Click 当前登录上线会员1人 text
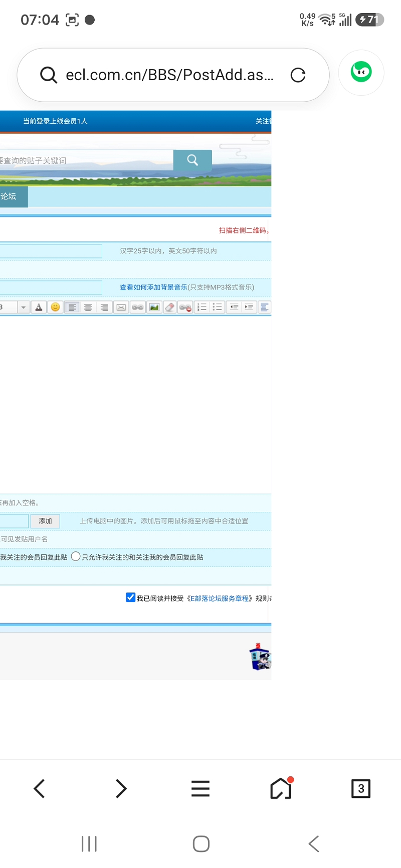This screenshot has width=401, height=868. [55, 121]
